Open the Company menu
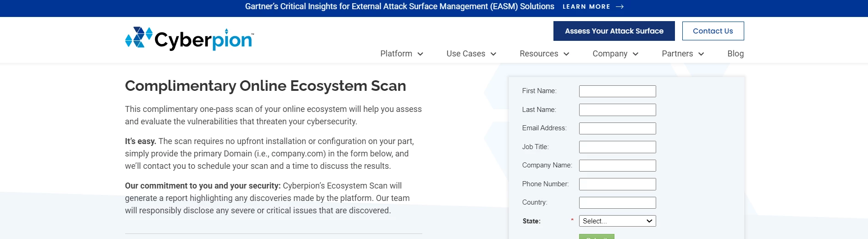The height and width of the screenshot is (239, 868). [x=610, y=54]
